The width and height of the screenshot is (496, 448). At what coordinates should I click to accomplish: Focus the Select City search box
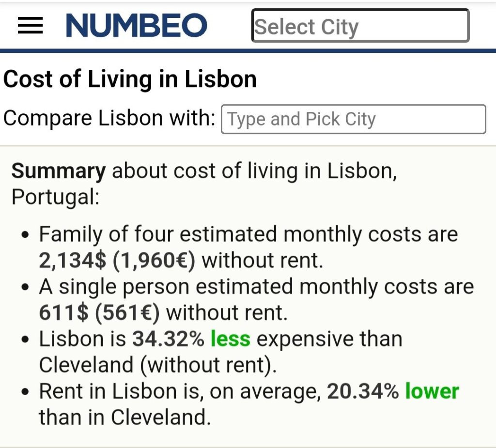tap(360, 26)
